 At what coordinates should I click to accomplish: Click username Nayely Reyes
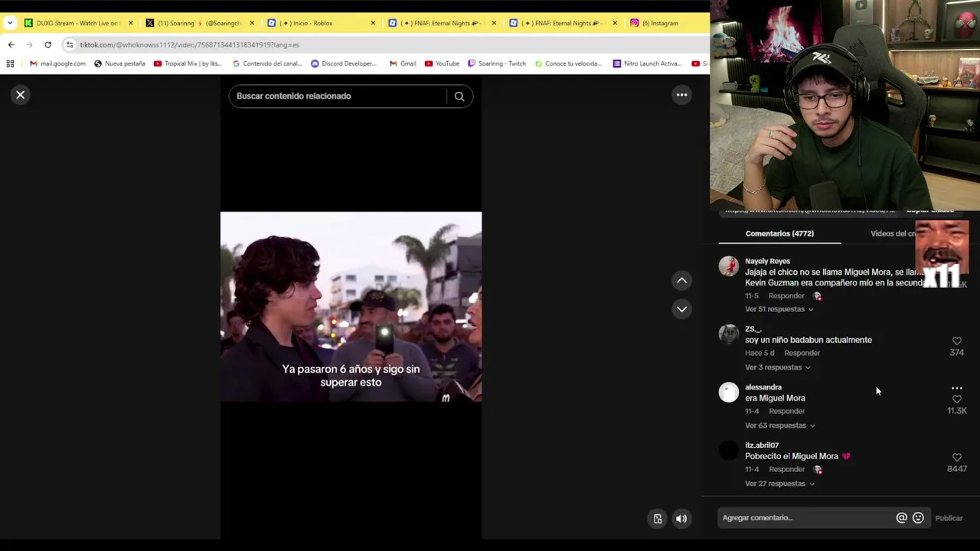tap(767, 261)
